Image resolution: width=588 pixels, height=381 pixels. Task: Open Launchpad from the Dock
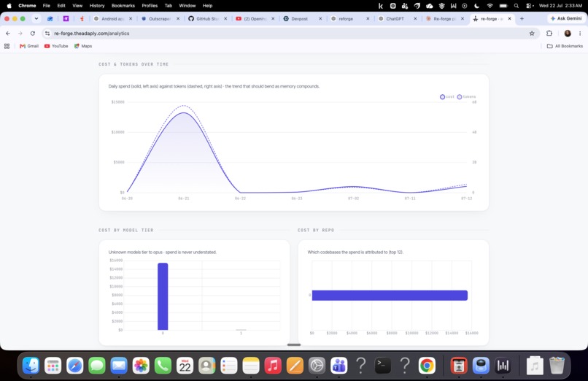53,365
